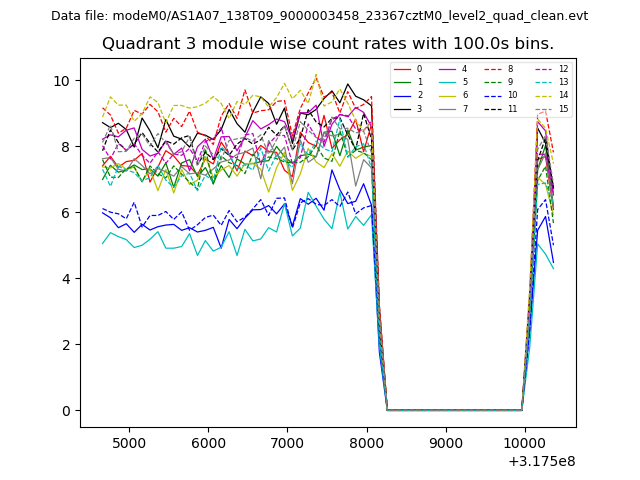Click the red solid line legend swatch for module 0
Viewport: 640px width, 480px height.
(402, 69)
